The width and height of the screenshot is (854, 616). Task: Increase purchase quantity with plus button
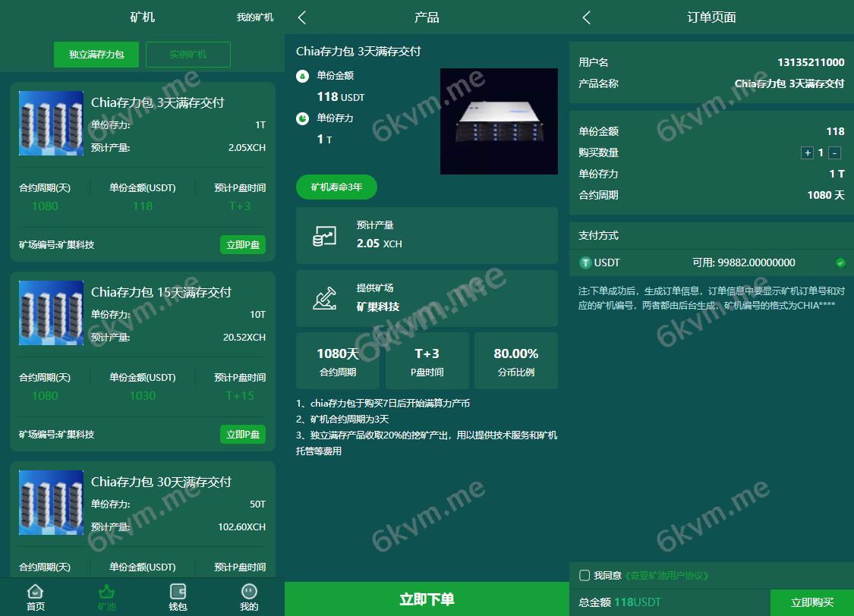click(x=807, y=153)
